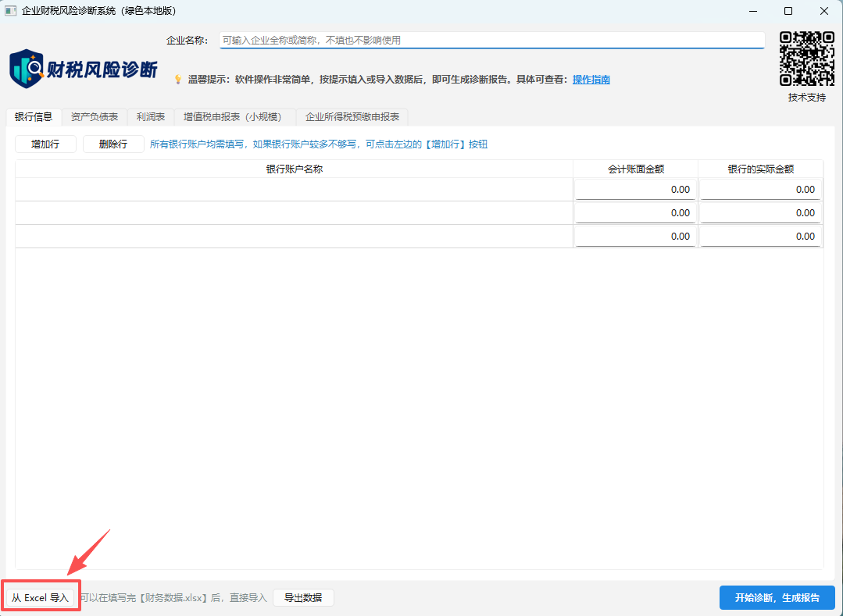Click the 财税风险诊断 shield logo

(27, 69)
